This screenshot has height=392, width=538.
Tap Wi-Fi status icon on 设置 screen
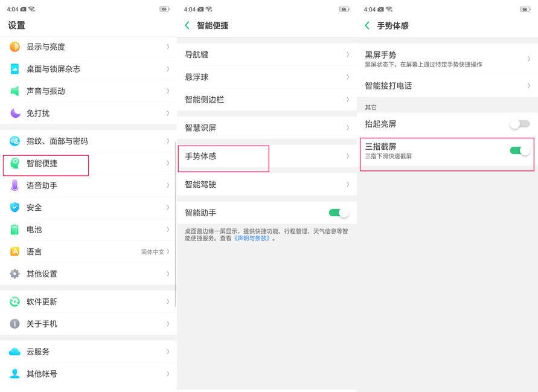tap(31, 9)
